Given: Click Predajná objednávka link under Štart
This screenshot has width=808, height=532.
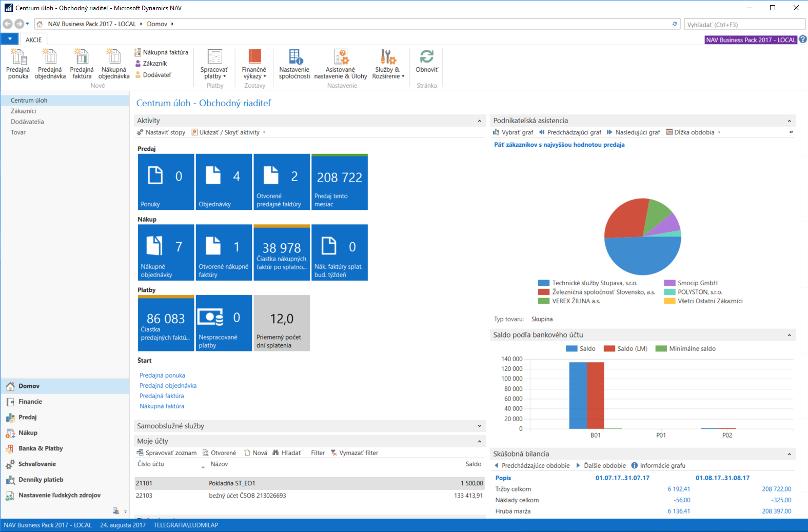Looking at the screenshot, I should click(x=168, y=386).
